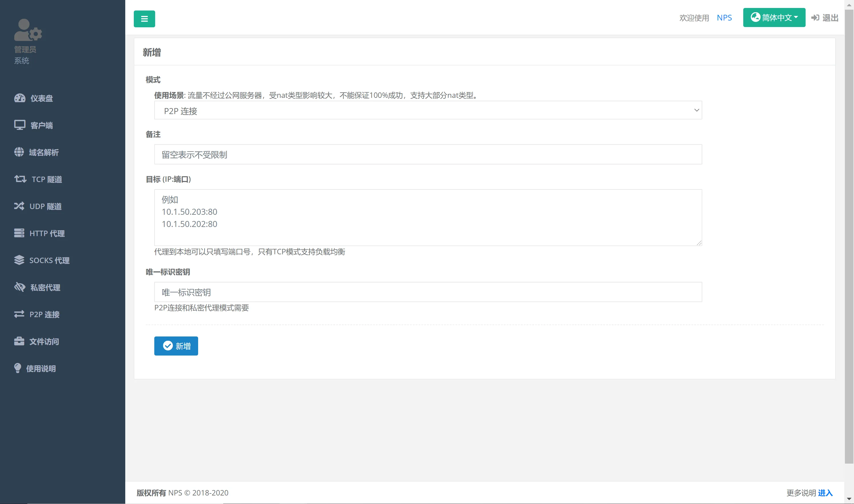Click the checkmark icon on 新增 button
This screenshot has width=854, height=504.
(x=168, y=346)
